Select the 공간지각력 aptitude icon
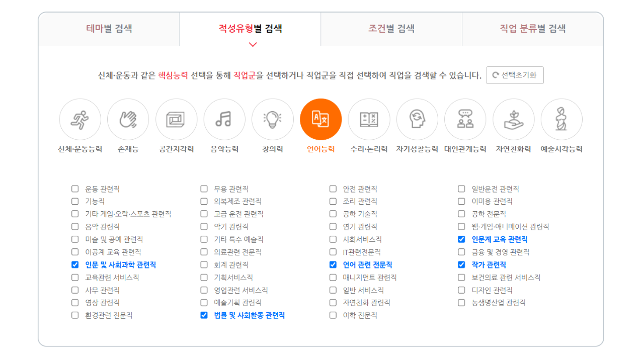Image resolution: width=644 pixels, height=362 pixels. (x=176, y=120)
